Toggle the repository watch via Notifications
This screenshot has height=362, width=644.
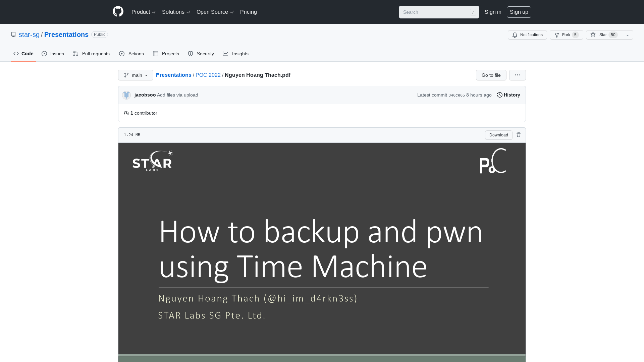(x=527, y=35)
